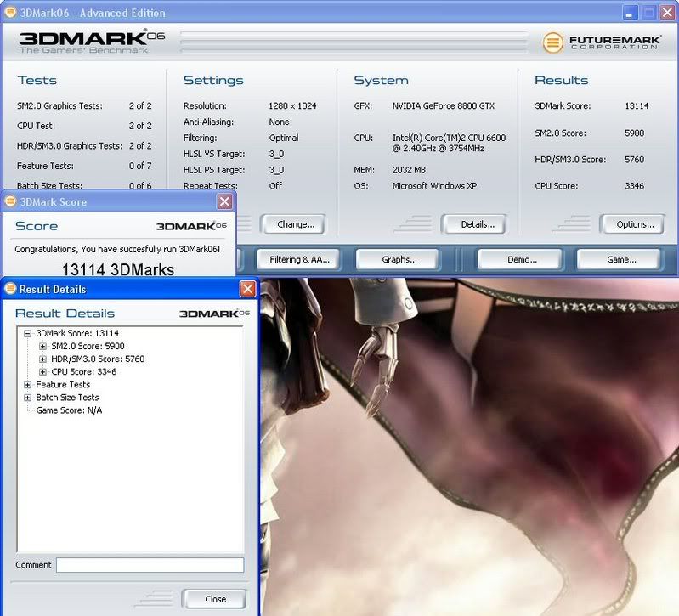Close the Result Details window with X
Image resolution: width=679 pixels, height=616 pixels.
click(247, 289)
